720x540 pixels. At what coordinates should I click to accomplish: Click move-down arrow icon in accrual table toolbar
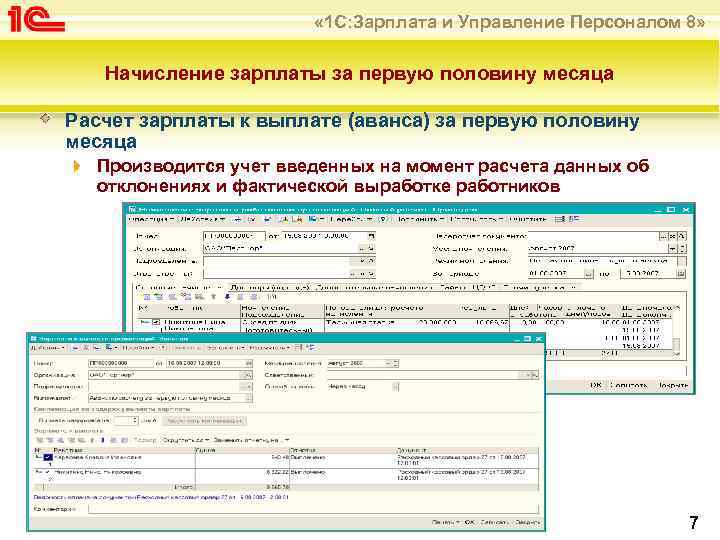[228, 297]
